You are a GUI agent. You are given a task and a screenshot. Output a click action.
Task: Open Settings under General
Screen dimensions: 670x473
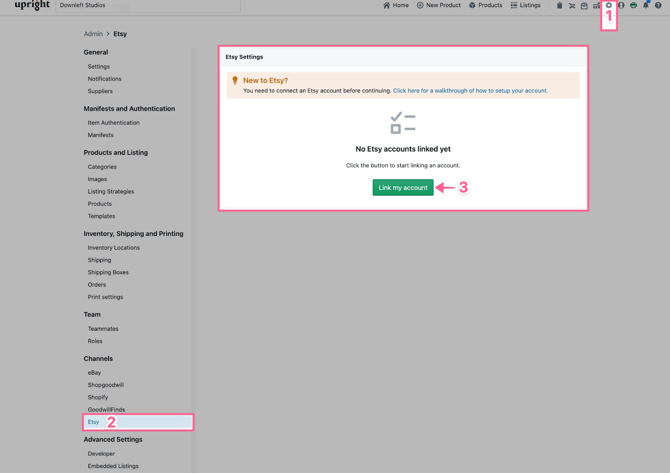[x=99, y=67]
